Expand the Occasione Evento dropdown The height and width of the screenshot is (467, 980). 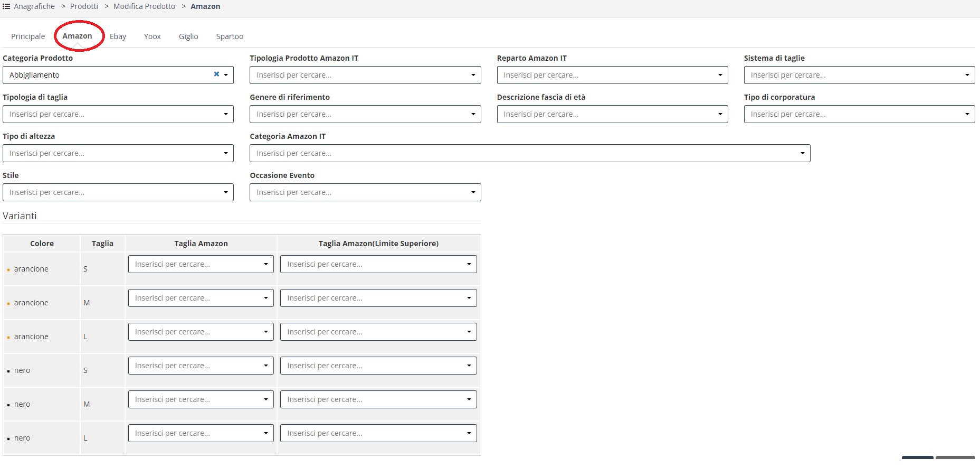473,192
